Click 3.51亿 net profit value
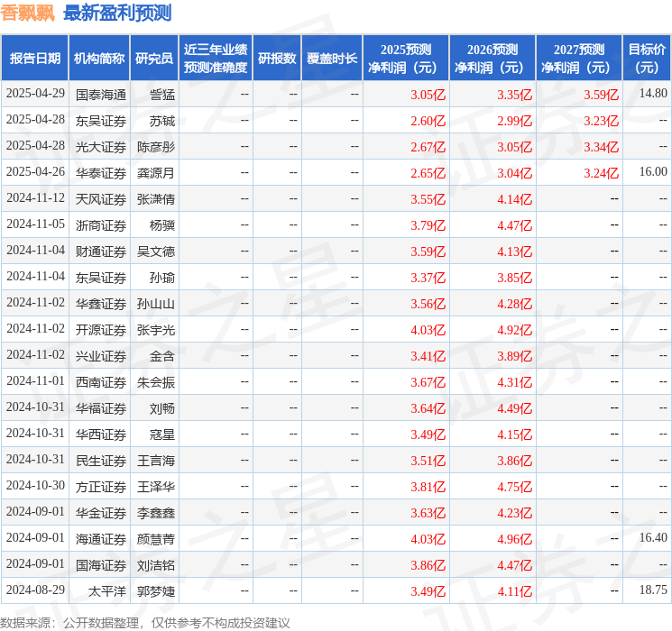 point(428,461)
